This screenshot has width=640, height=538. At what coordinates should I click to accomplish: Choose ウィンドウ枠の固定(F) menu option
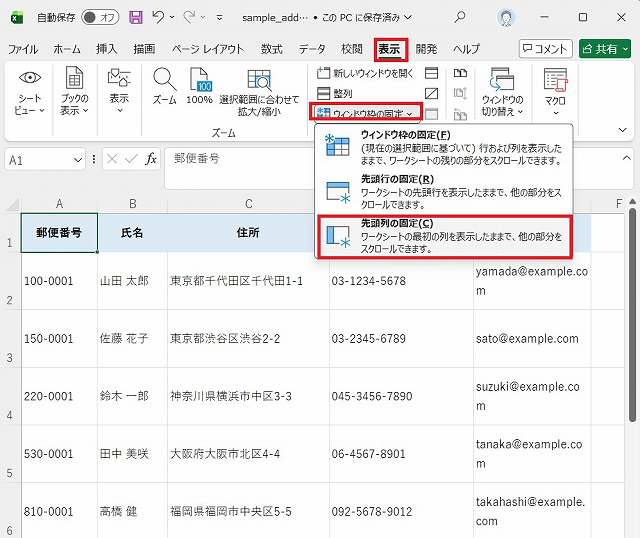click(x=444, y=147)
